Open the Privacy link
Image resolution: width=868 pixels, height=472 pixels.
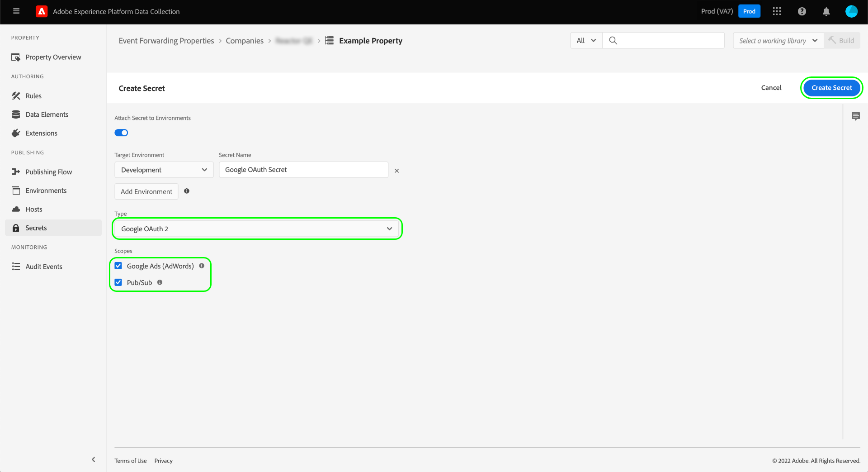164,461
